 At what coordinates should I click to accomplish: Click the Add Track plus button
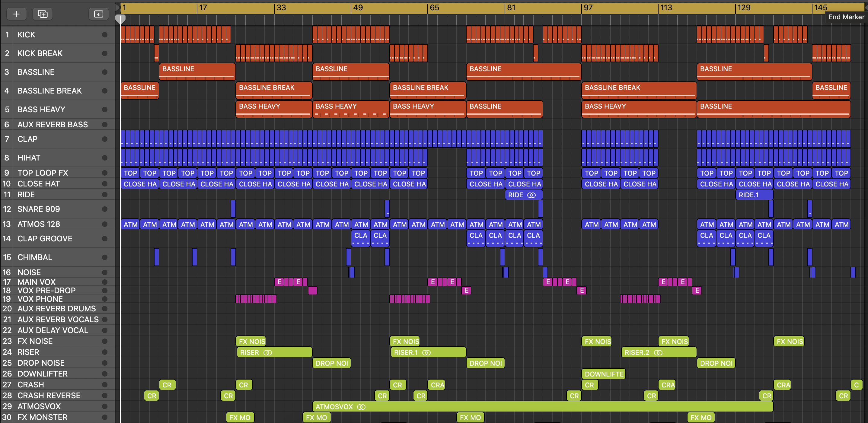click(16, 14)
